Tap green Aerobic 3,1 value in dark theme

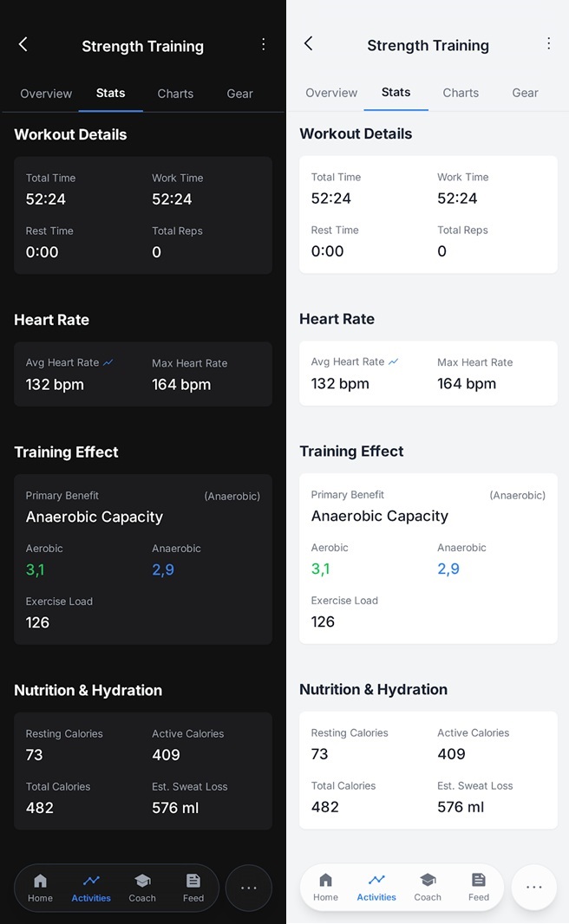pyautogui.click(x=36, y=569)
